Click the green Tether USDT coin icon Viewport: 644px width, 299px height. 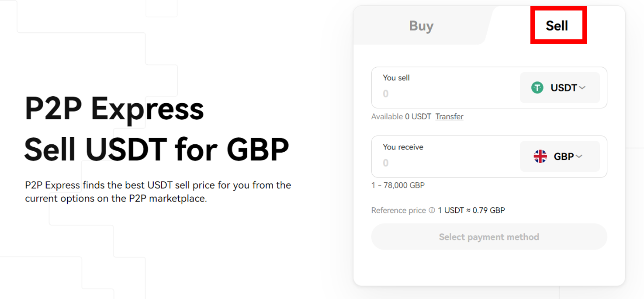(x=537, y=88)
